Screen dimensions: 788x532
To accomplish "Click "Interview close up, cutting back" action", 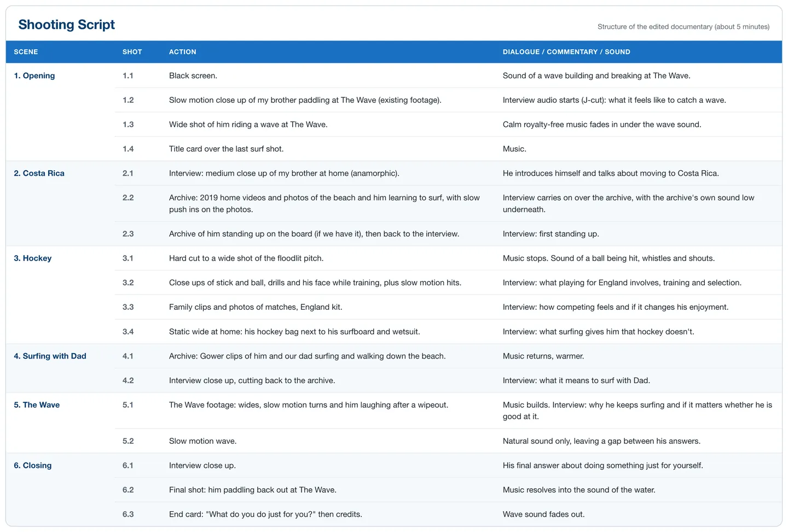I will [252, 380].
